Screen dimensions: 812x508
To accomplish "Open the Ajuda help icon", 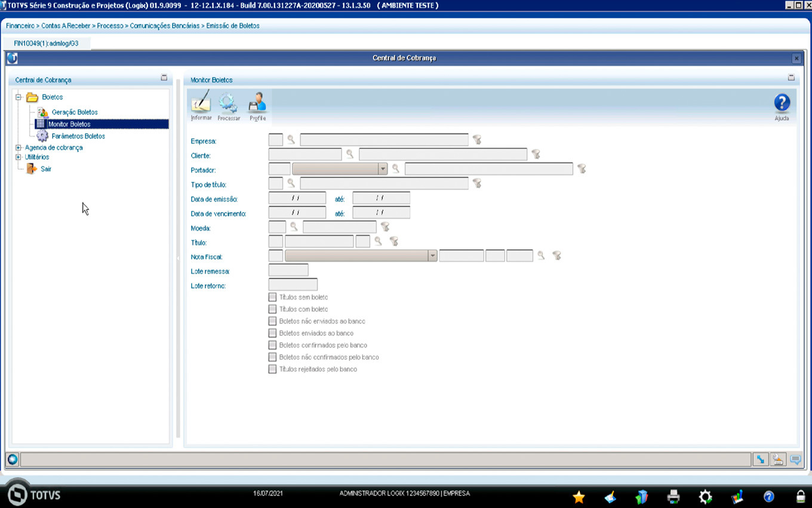I will tap(782, 103).
